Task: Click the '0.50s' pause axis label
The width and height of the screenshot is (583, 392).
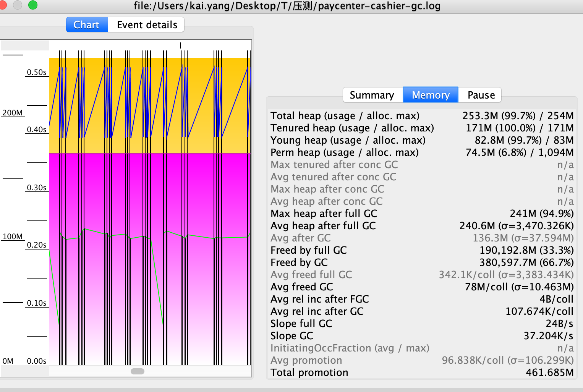Action: click(37, 72)
